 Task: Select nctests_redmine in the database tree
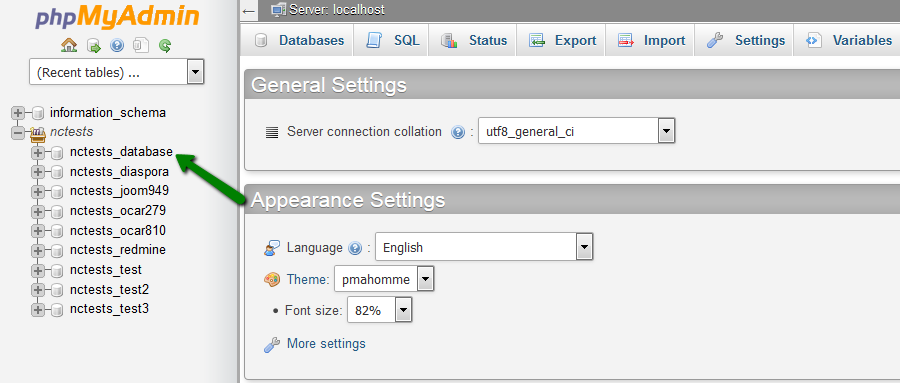click(x=118, y=250)
